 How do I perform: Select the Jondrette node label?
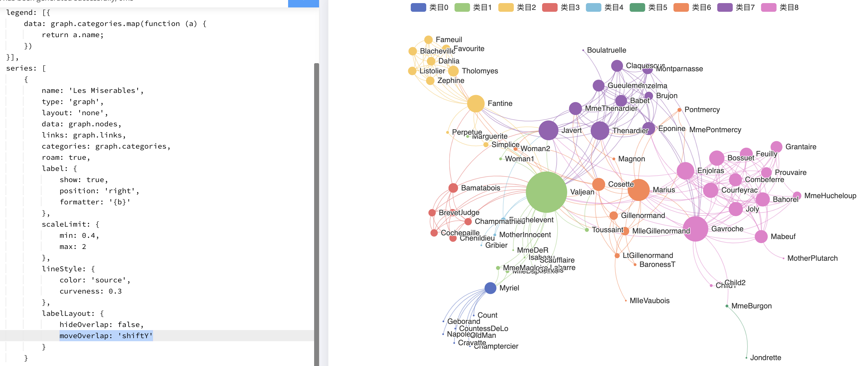(765, 358)
